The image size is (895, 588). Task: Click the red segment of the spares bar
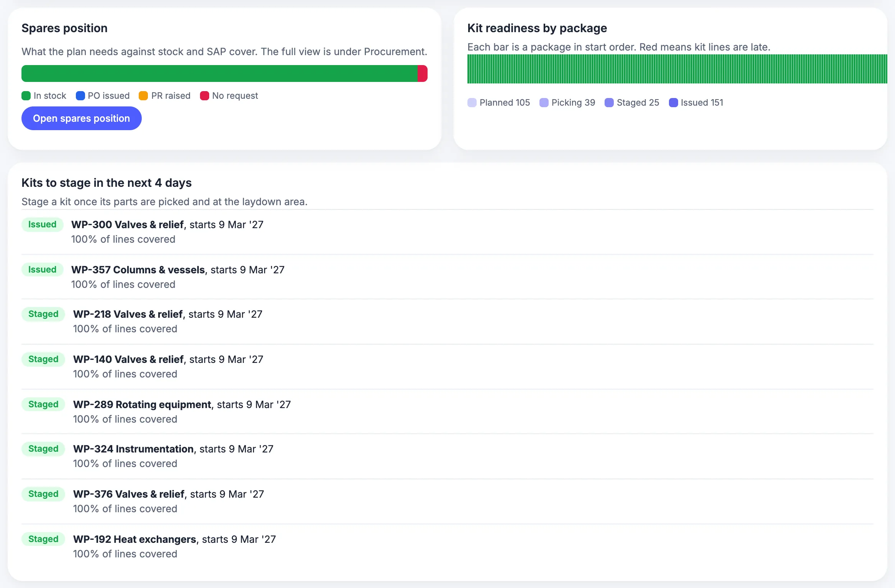[x=423, y=73]
